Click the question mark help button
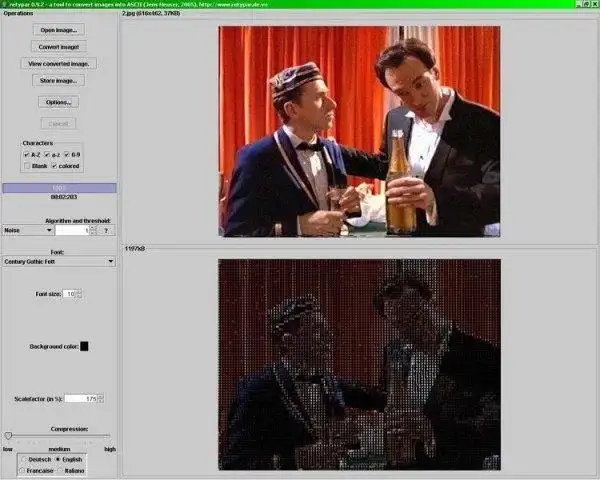Image resolution: width=600 pixels, height=480 pixels. [x=106, y=230]
